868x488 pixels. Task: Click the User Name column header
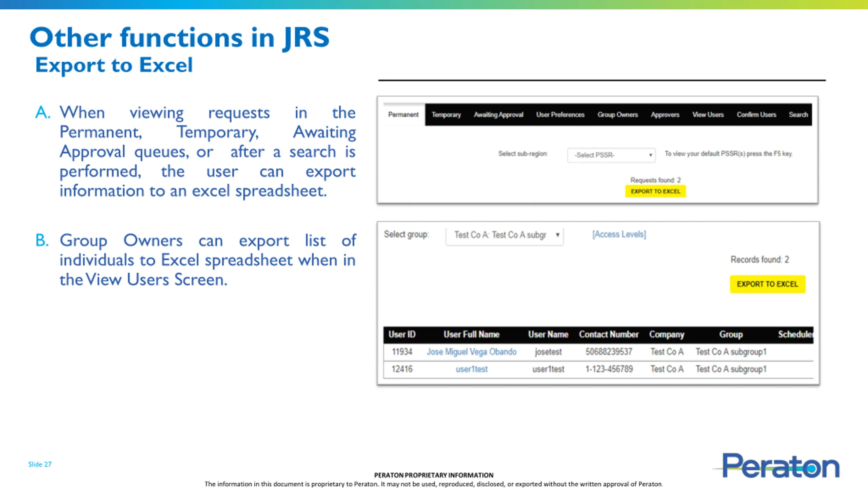click(x=548, y=334)
